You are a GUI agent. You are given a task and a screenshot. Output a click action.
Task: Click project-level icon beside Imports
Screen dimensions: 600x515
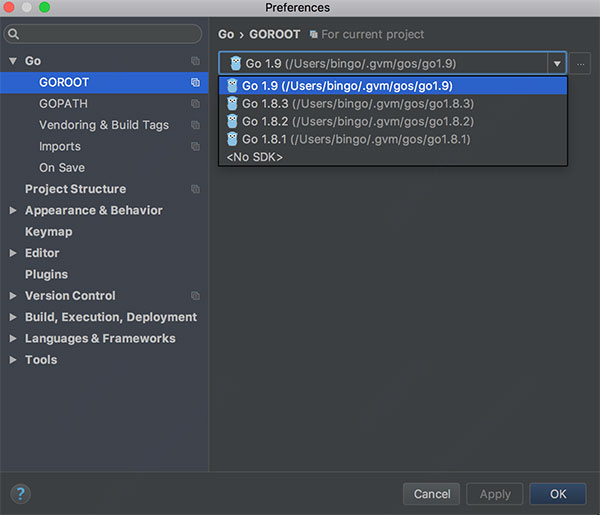tap(195, 147)
